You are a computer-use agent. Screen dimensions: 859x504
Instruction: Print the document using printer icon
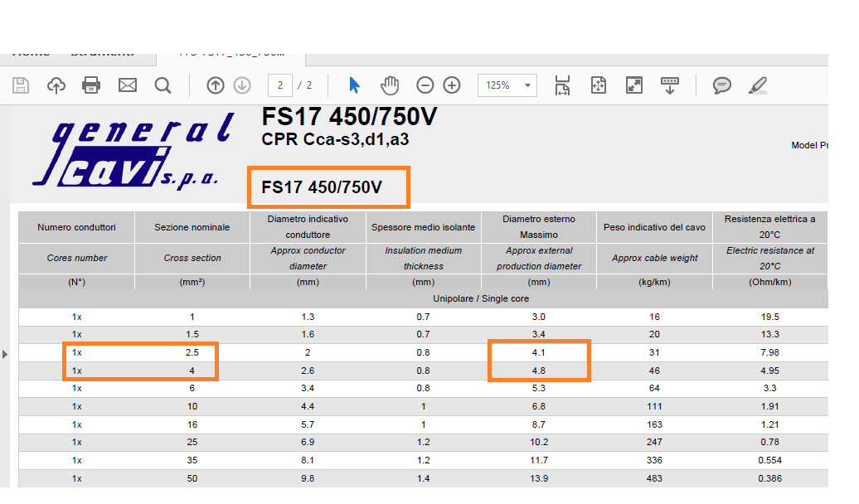(x=91, y=85)
